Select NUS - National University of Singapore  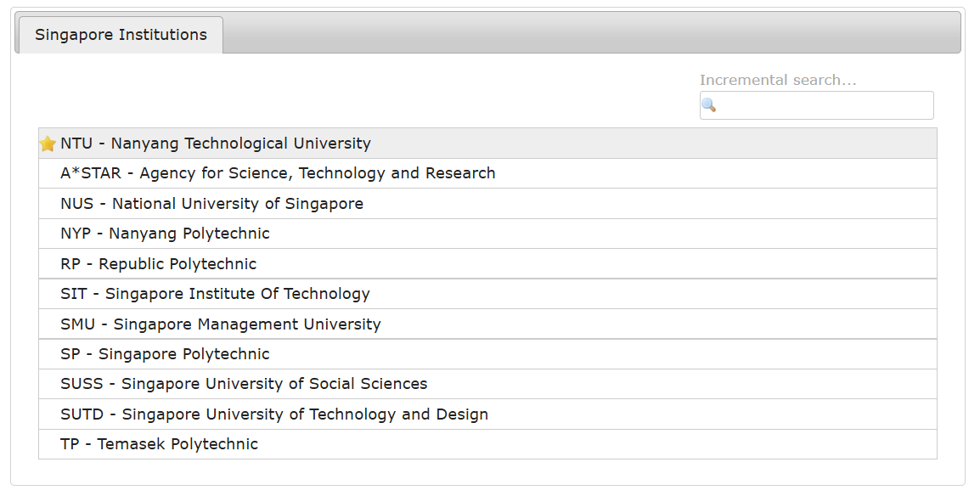click(x=211, y=204)
